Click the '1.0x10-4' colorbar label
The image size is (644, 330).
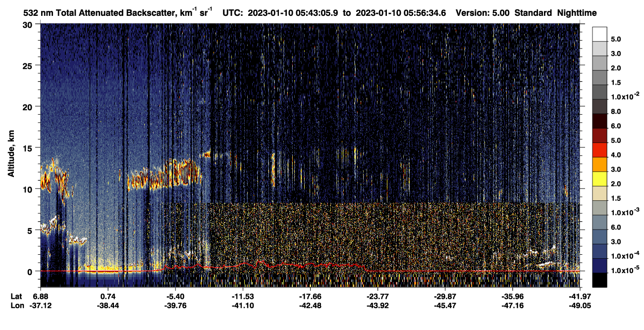coord(626,256)
